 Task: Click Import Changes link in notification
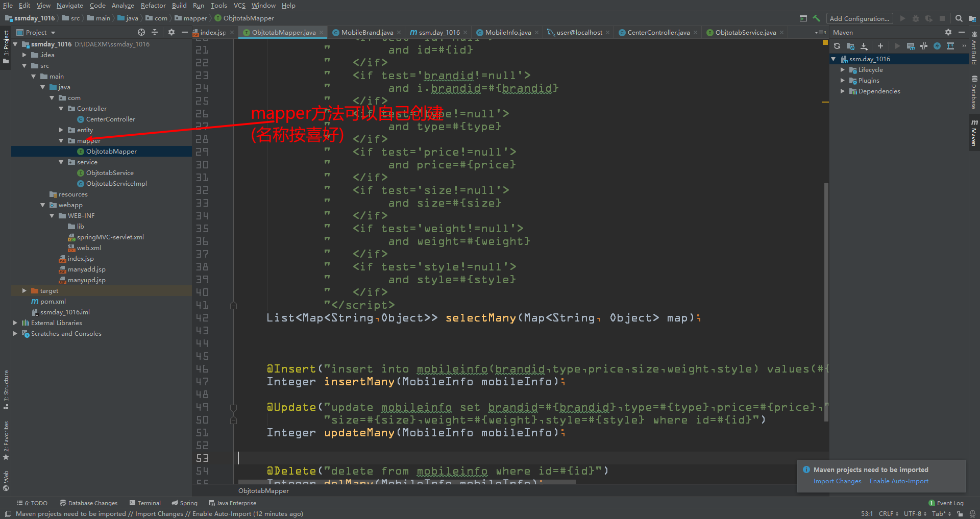point(837,481)
